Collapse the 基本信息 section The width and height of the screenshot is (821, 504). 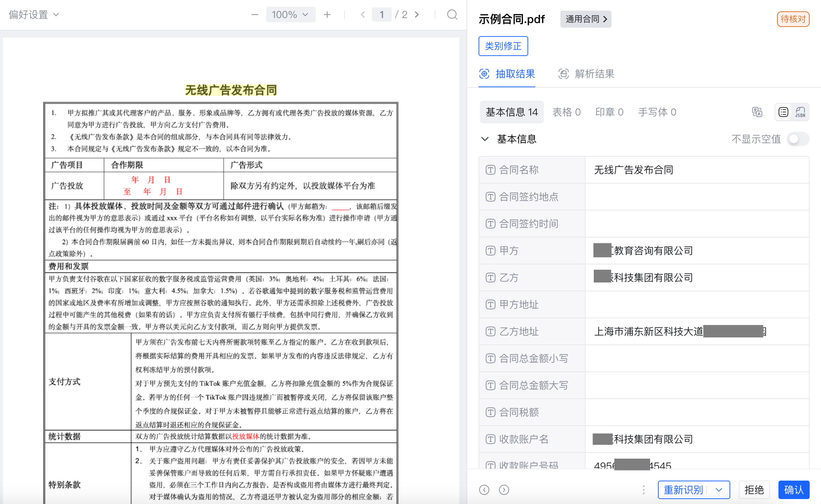485,139
